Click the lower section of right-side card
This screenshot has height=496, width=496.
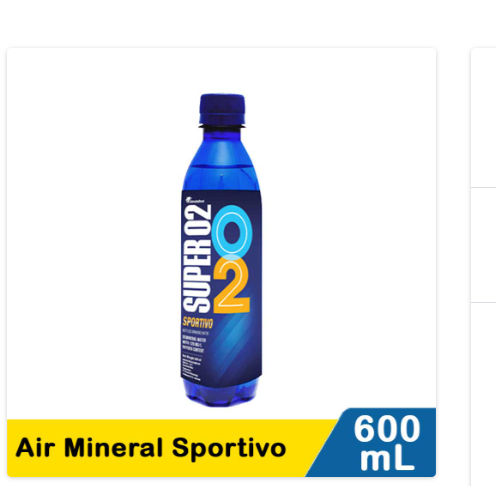483,394
